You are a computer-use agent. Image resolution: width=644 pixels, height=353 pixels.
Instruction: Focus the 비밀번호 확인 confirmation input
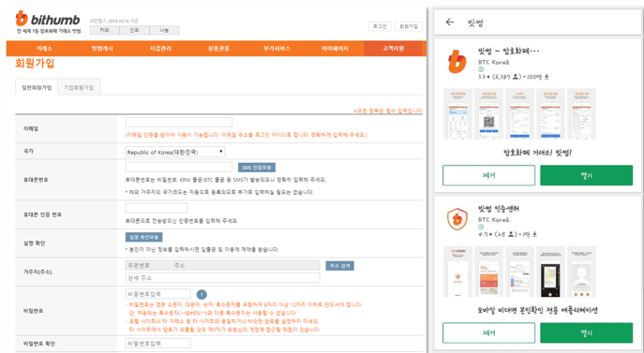(x=158, y=343)
